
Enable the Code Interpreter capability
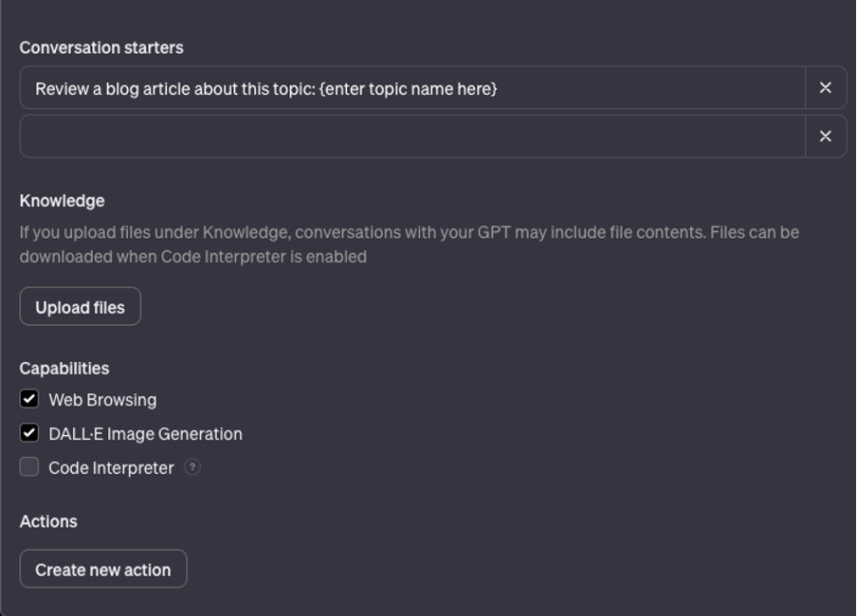click(x=29, y=466)
